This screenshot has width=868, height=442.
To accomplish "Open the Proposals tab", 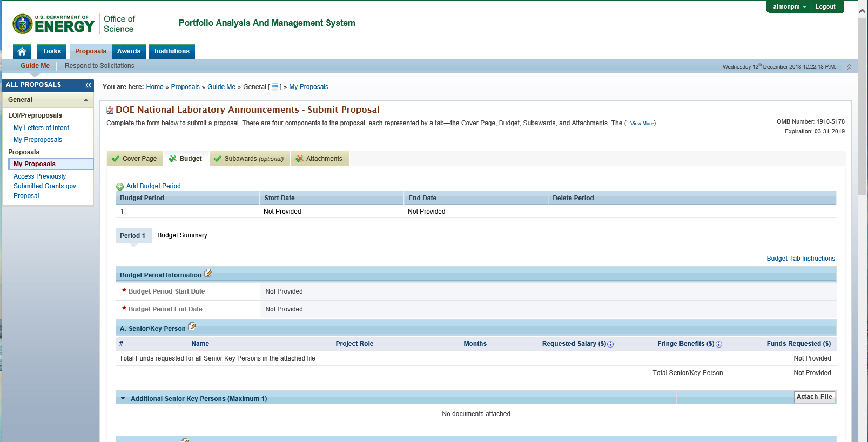I will coord(91,52).
